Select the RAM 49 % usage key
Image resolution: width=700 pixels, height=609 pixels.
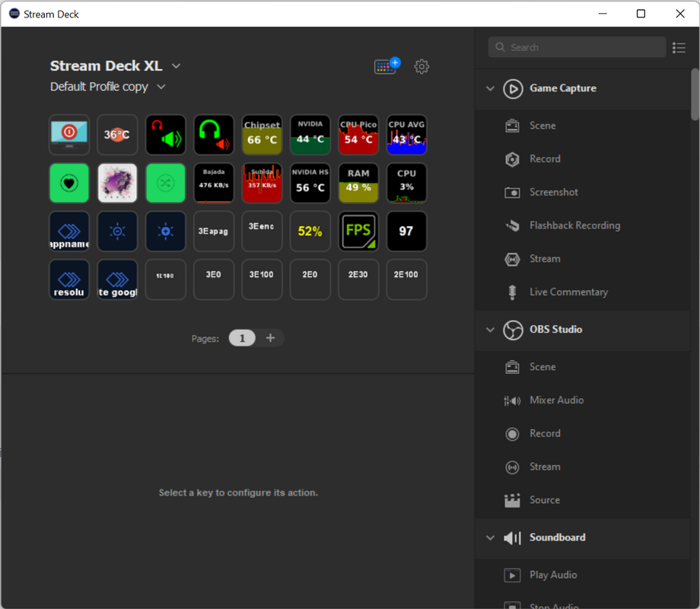tap(358, 183)
